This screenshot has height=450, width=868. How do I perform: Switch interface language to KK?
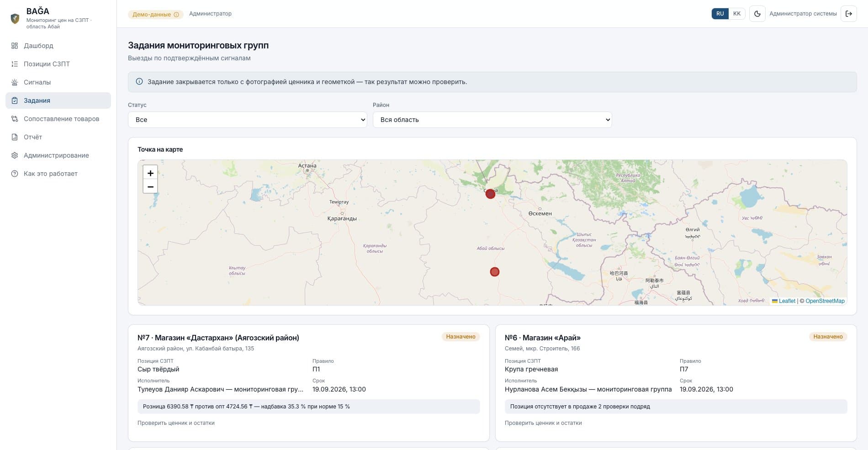(x=737, y=14)
